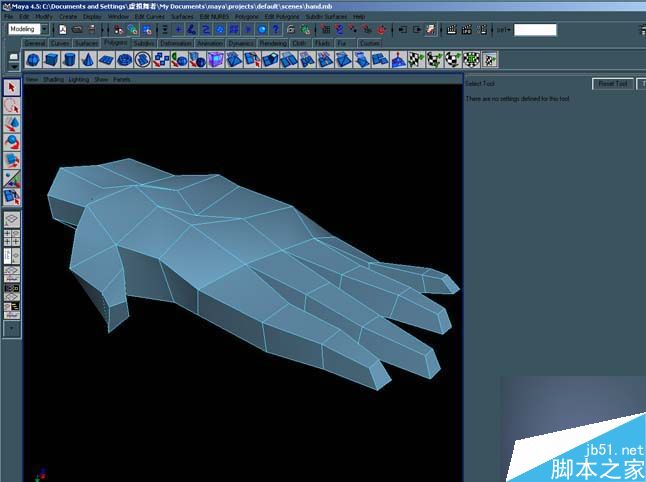Image resolution: width=646 pixels, height=482 pixels.
Task: Create a polygon cylinder from shelf
Action: click(x=69, y=59)
